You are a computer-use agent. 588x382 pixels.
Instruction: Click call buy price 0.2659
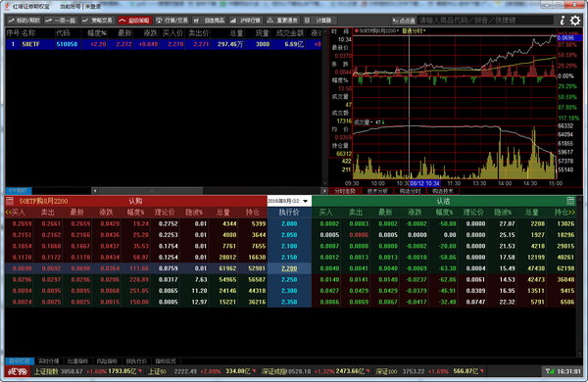23,223
